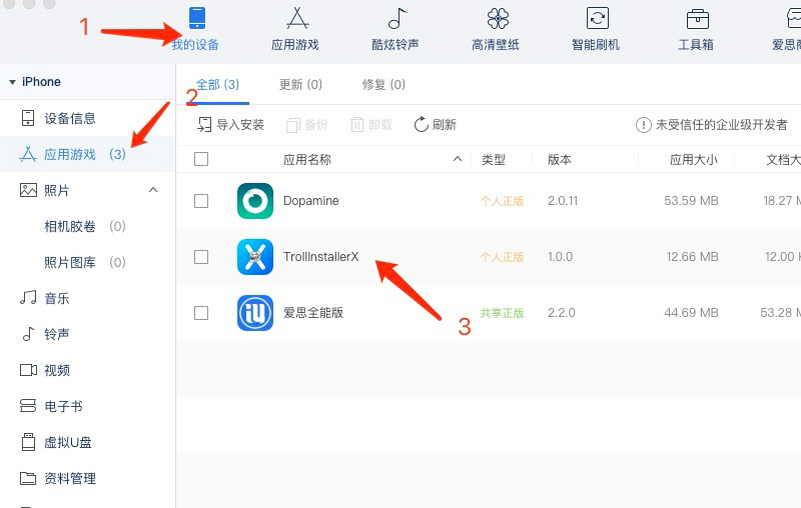Click the TrollInstallerX app name

(321, 257)
